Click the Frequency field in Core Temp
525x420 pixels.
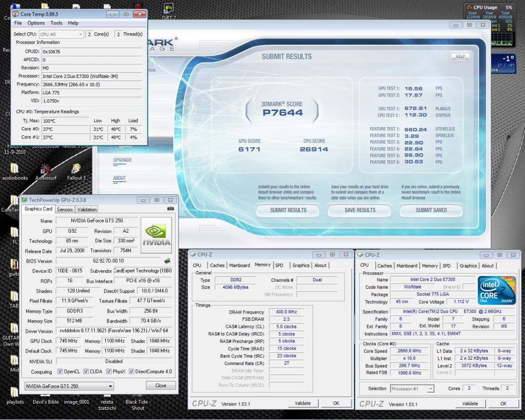point(92,85)
